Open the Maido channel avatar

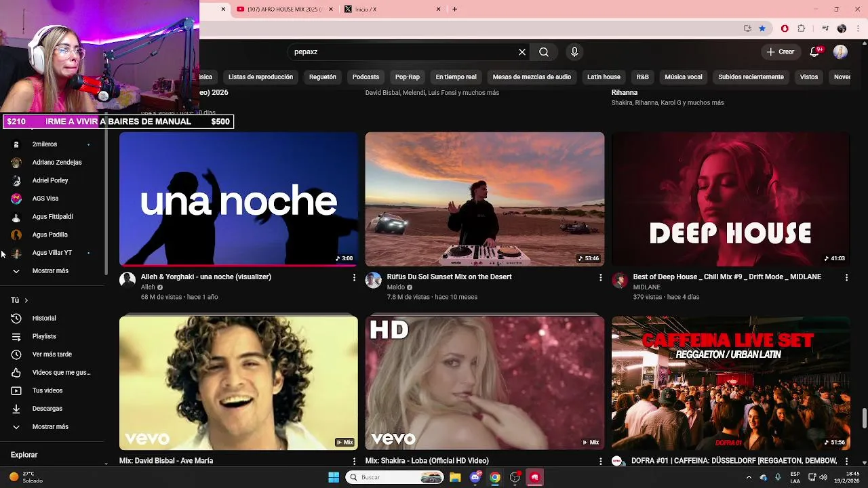point(374,281)
